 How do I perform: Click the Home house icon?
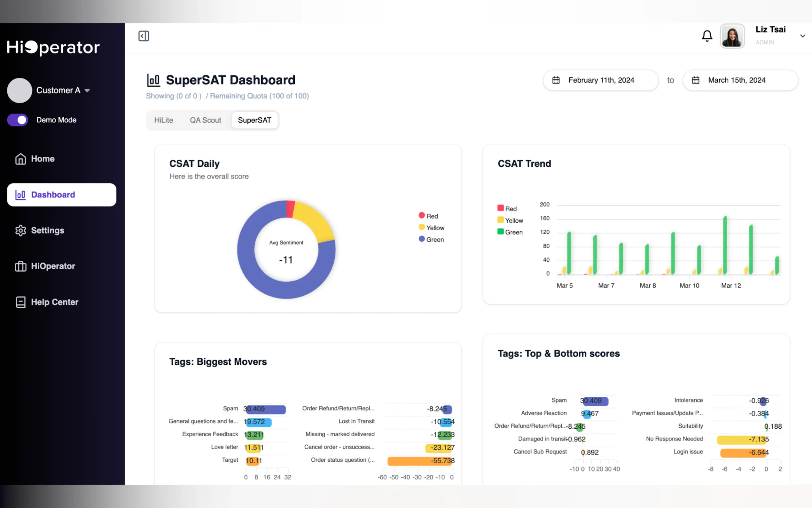(20, 159)
